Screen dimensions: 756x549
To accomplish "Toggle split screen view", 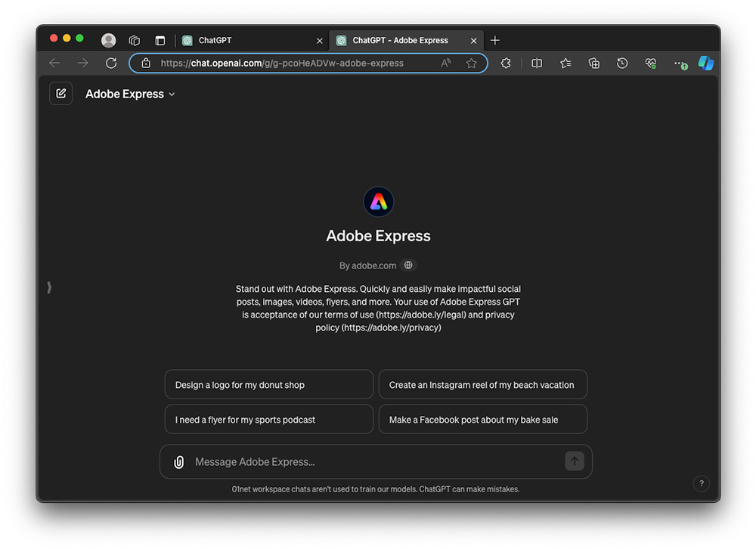I will (x=537, y=64).
